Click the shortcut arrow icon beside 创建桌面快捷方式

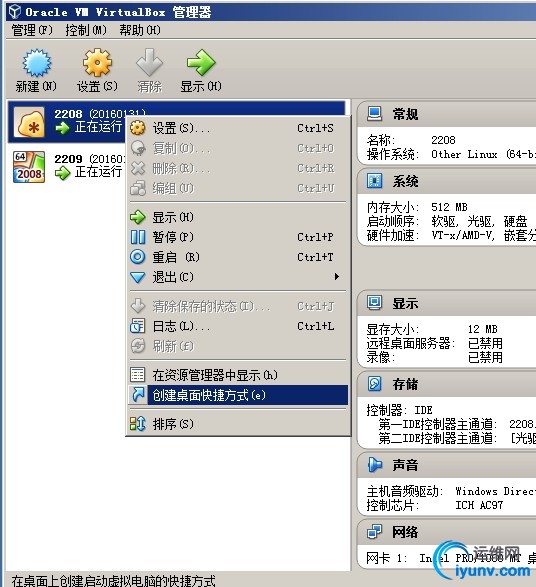[138, 395]
